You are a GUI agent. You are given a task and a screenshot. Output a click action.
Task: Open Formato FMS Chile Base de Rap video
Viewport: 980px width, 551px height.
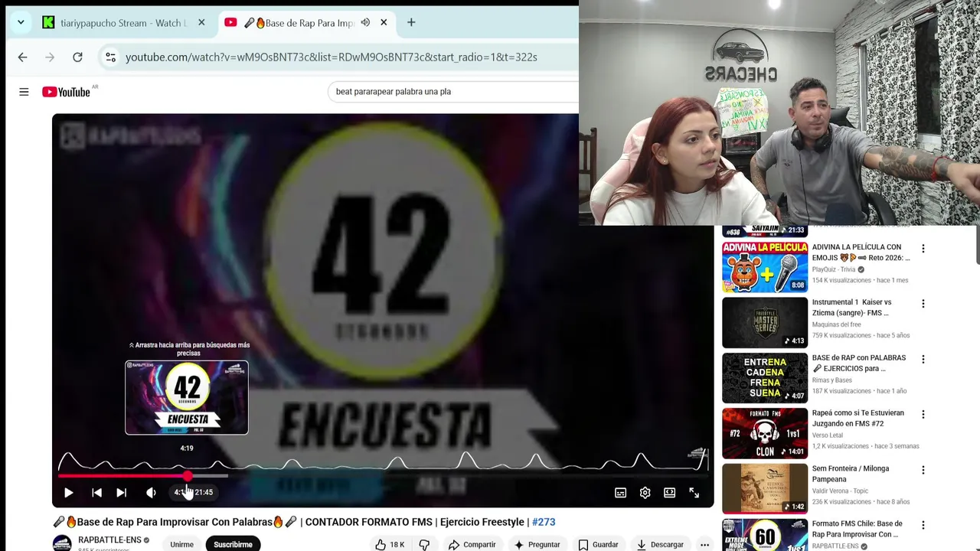(x=857, y=529)
